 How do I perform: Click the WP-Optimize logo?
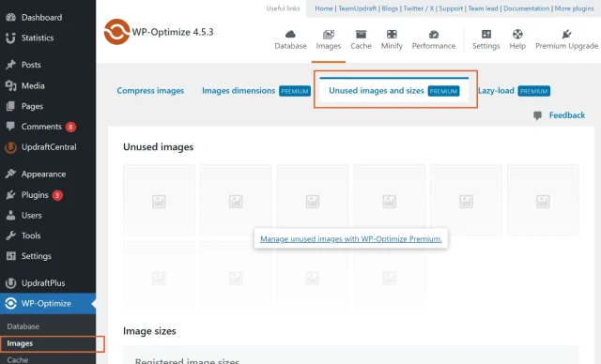tap(116, 32)
